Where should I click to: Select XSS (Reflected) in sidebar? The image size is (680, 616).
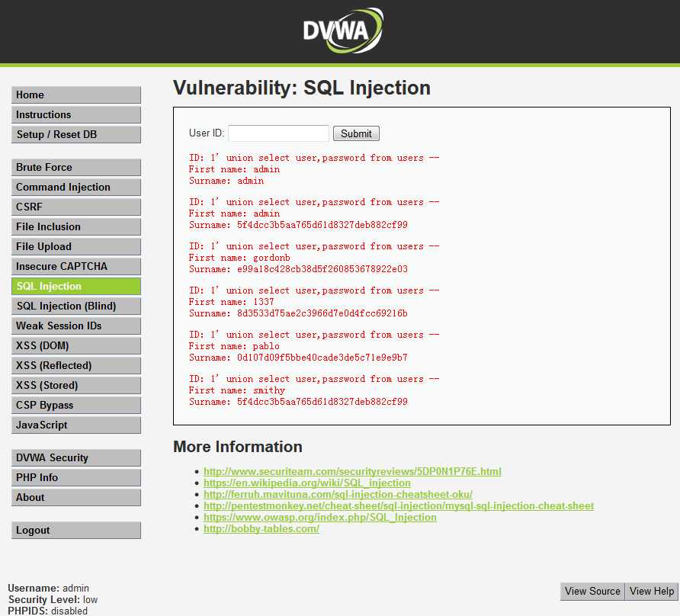pos(76,365)
